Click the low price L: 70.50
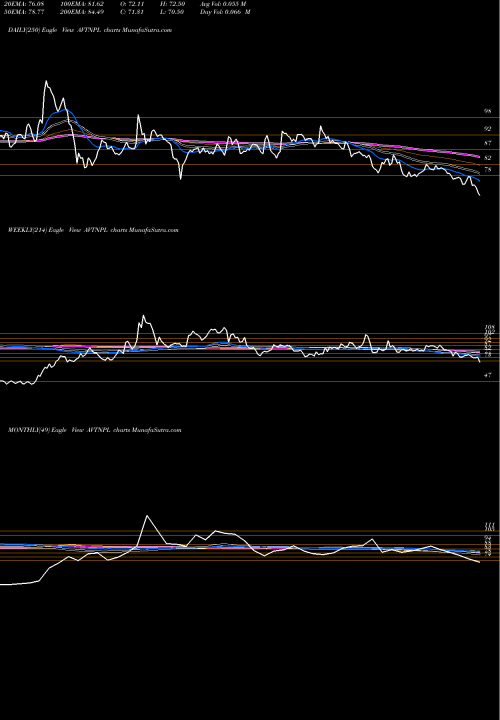Image resolution: width=500 pixels, height=720 pixels. pos(171,12)
